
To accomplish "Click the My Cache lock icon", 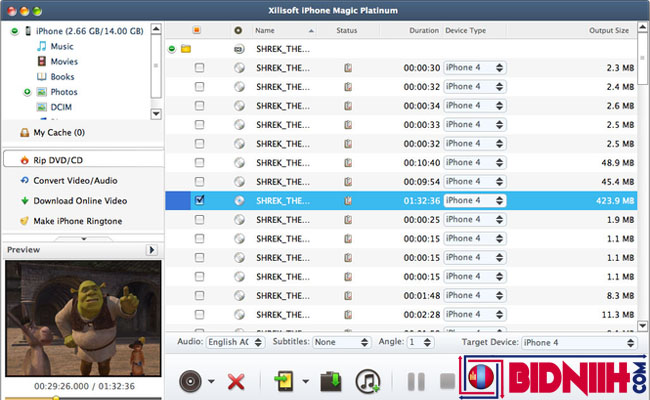I will click(24, 133).
